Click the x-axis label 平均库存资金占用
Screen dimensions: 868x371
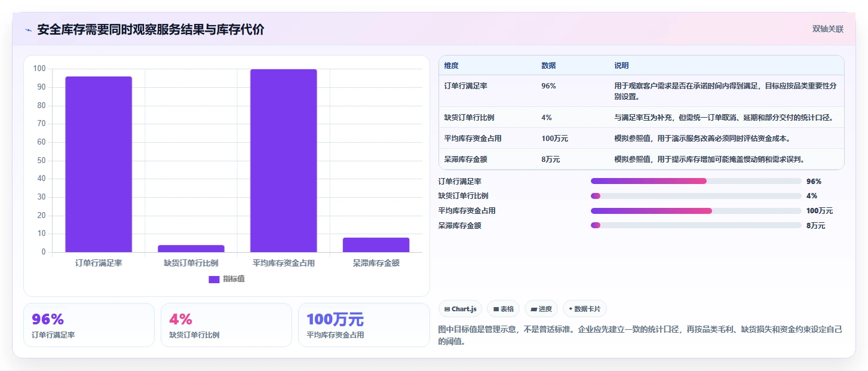[284, 263]
